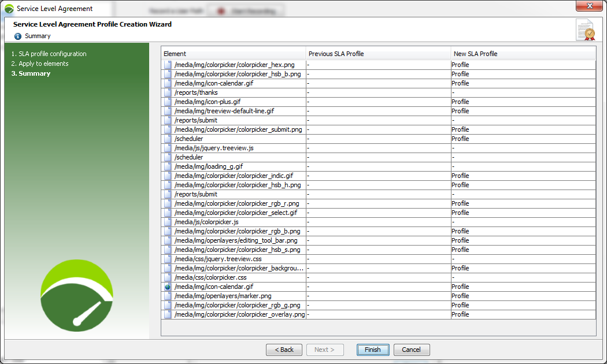
Task: Click page icon for colorpicker.css row
Action: click(168, 277)
